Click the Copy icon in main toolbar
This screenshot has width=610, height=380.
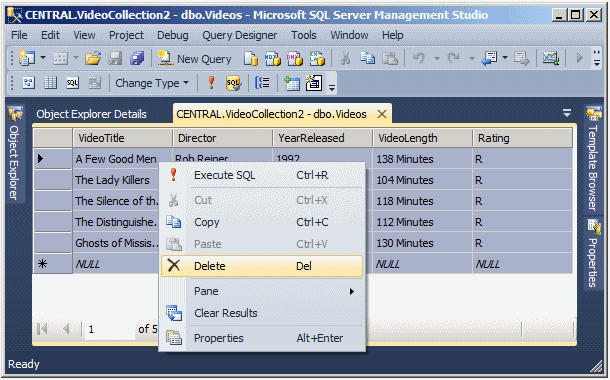point(367,59)
